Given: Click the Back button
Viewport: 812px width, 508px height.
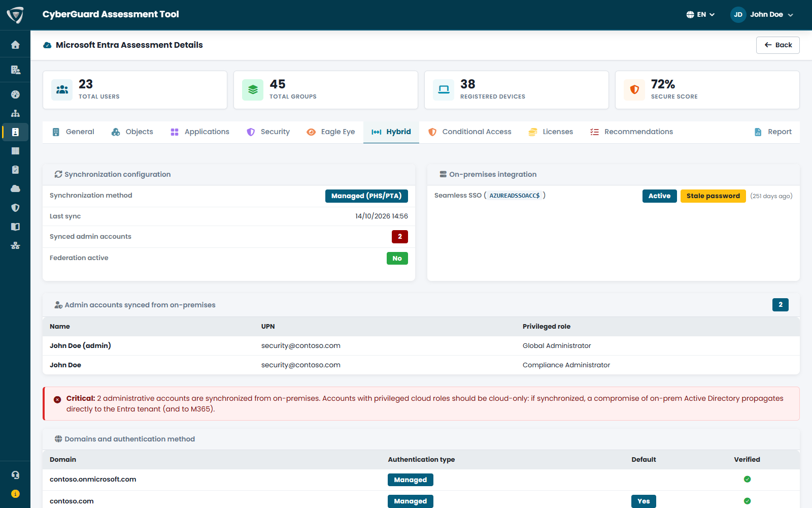Looking at the screenshot, I should (777, 45).
